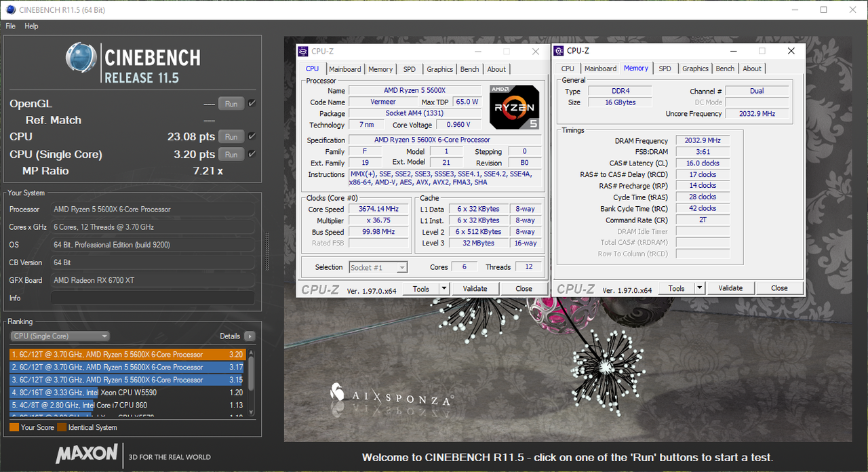868x472 pixels.
Task: Click the Cinebench sphere logo icon
Action: click(x=81, y=58)
